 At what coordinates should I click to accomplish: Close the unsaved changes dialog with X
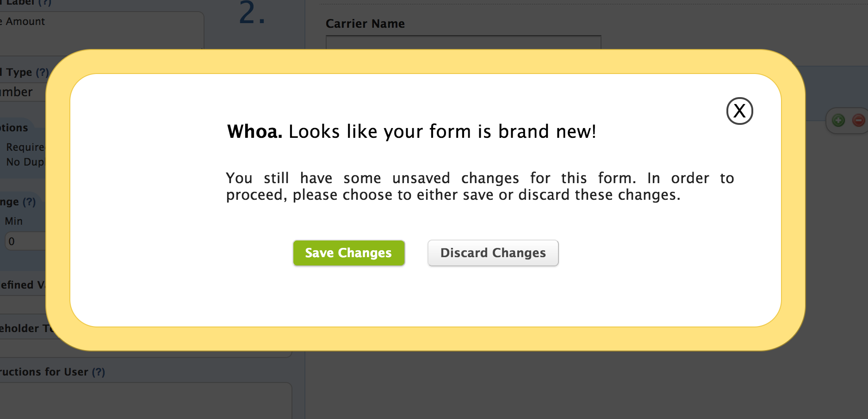(739, 111)
